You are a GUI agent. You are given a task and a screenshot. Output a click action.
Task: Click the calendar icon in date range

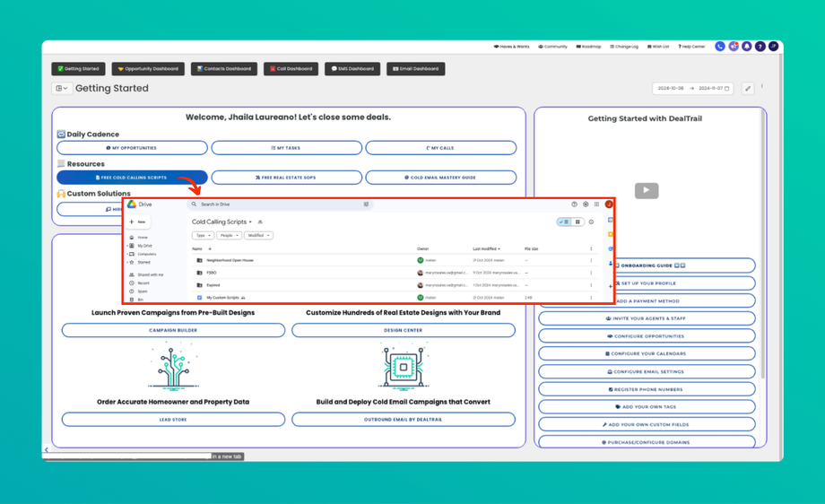pos(727,89)
